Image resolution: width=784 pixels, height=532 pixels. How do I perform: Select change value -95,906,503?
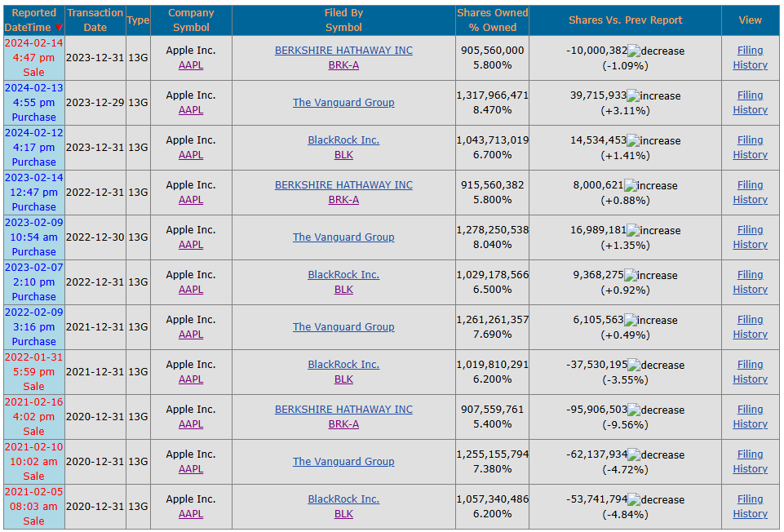point(596,410)
